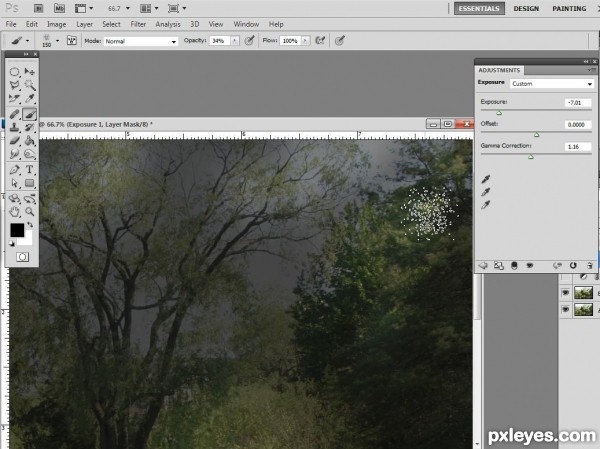This screenshot has height=449, width=600.
Task: Select the Smudge tool
Action: 15,154
